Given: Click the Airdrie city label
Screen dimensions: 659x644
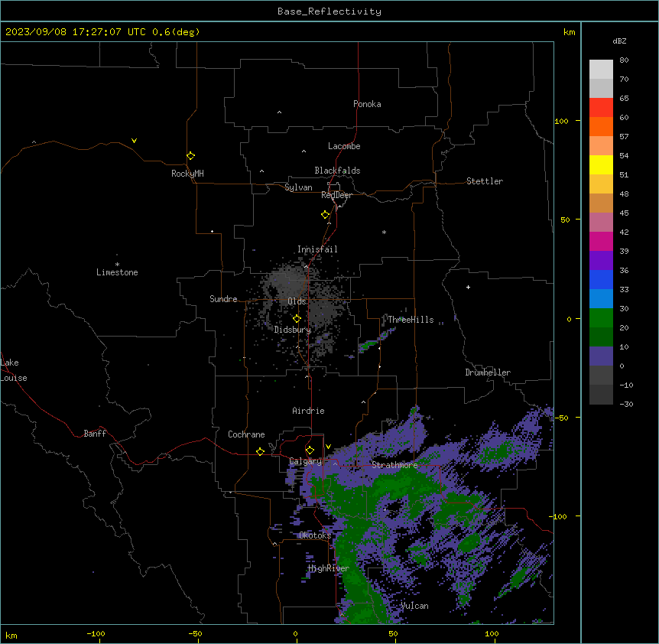Looking at the screenshot, I should (x=309, y=411).
